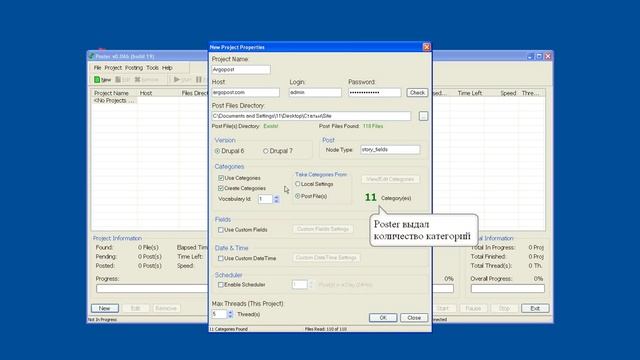
Task: Open the Posting menu in Poster
Action: (x=134, y=68)
